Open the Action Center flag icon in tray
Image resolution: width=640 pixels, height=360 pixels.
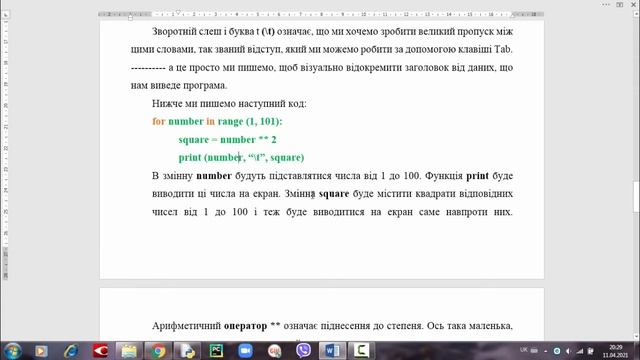coord(590,351)
